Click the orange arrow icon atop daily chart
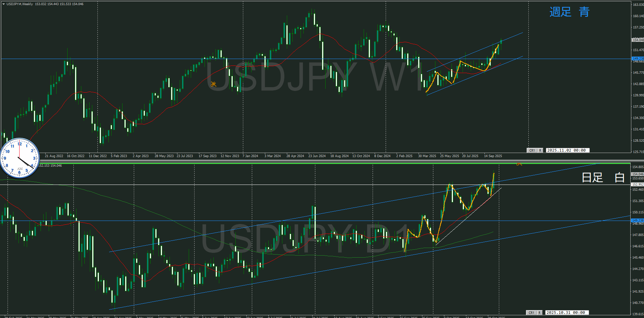 coord(519,164)
